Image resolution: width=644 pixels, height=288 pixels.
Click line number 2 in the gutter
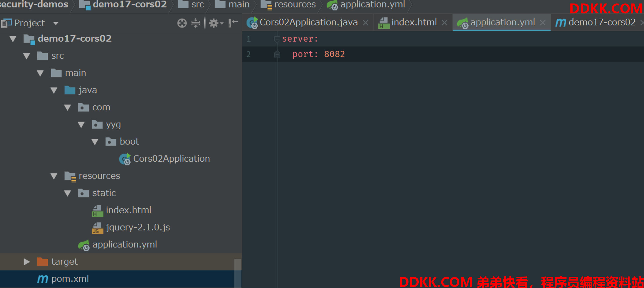coord(249,54)
